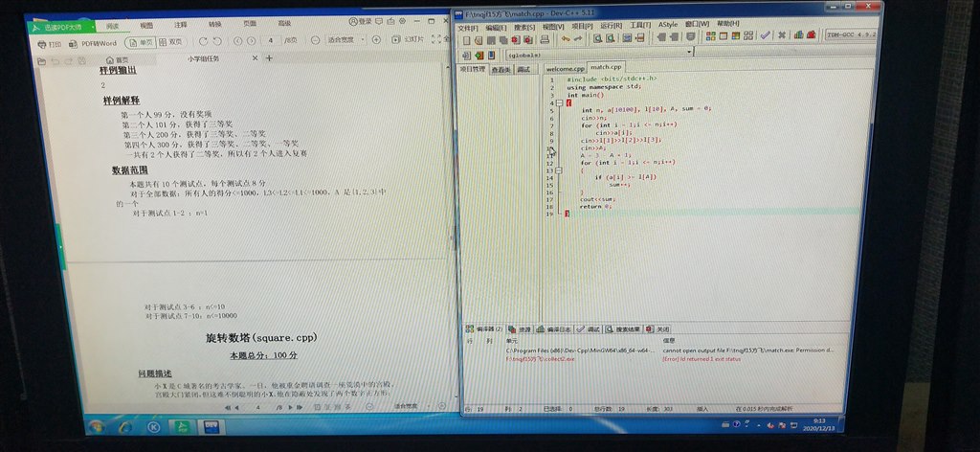Open the 注释 tab in PDF reader
Viewport: 980px width, 452px height.
tap(181, 25)
